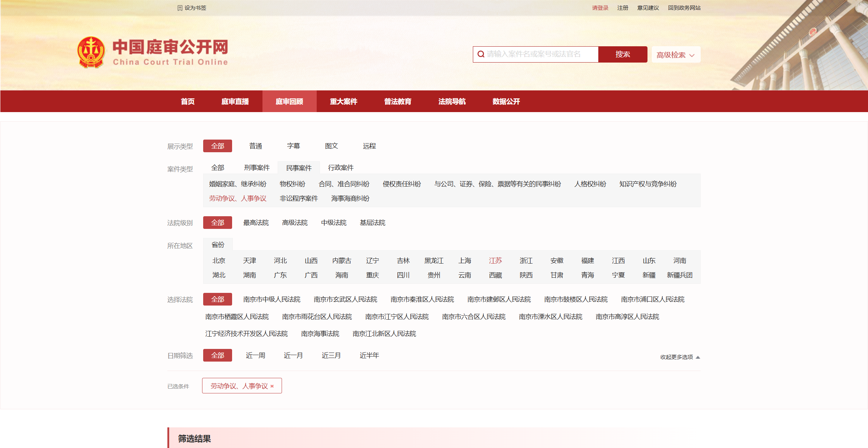The image size is (868, 448).
Task: Choose 知识产权与竞争纠纷 subcategory
Action: [648, 184]
